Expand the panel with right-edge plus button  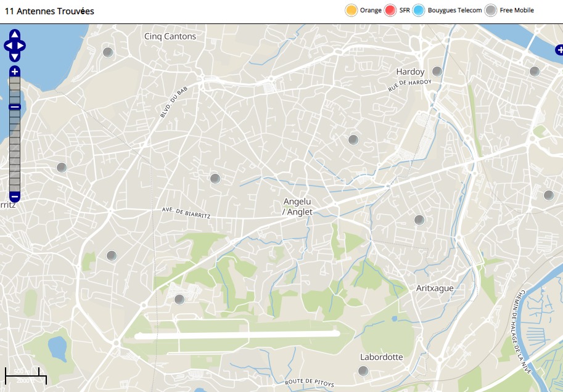(x=559, y=51)
